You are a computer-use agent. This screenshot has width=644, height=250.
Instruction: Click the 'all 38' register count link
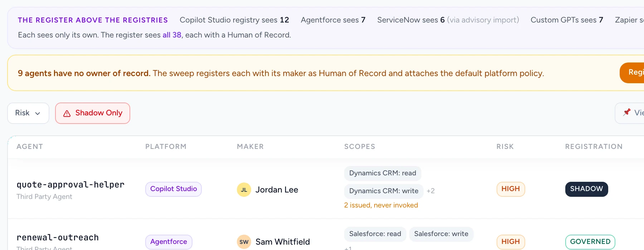point(172,35)
